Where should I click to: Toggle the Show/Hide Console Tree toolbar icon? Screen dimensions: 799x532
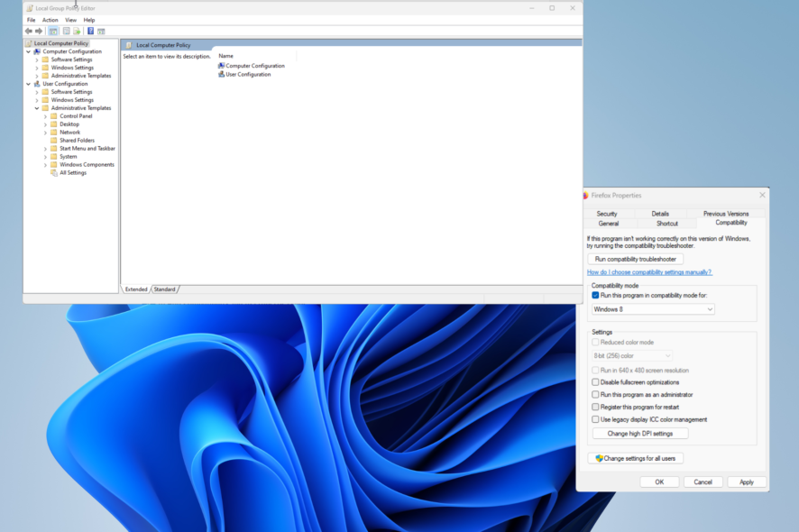[x=52, y=30]
